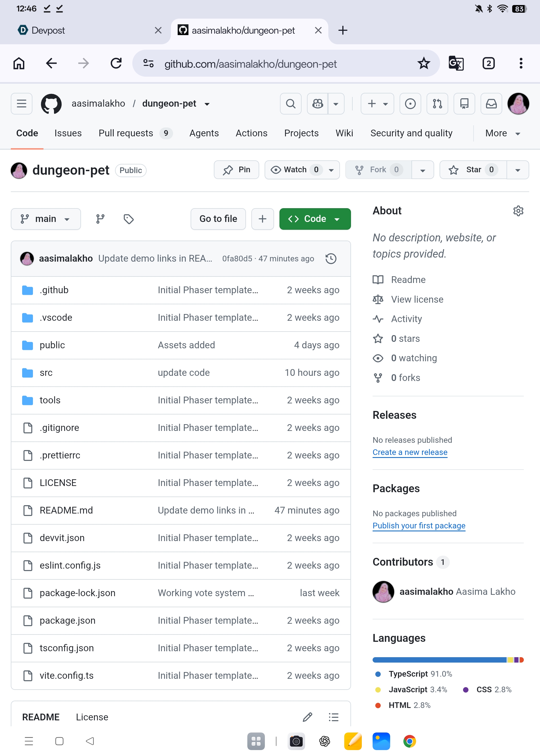Expand the main branch selector

click(46, 219)
